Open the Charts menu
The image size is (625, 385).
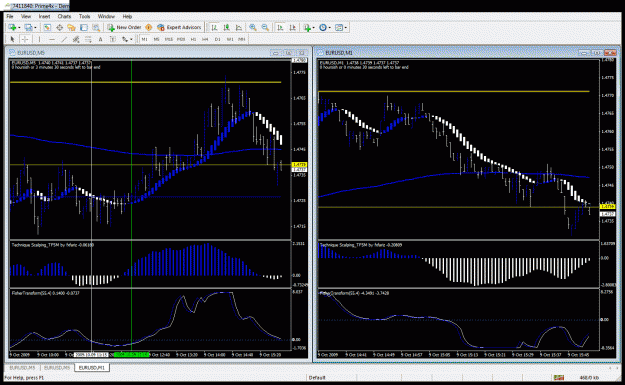(x=64, y=16)
